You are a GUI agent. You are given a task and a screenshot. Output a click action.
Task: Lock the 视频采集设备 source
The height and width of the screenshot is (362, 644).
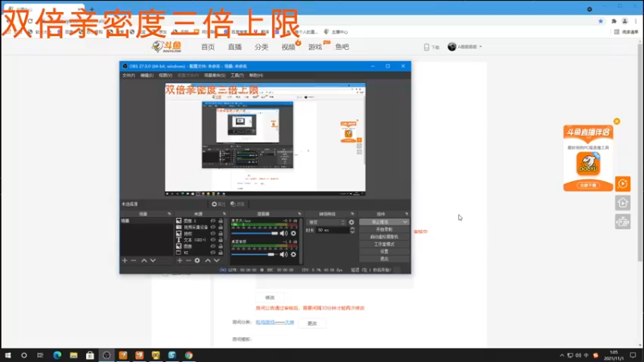pos(221,227)
